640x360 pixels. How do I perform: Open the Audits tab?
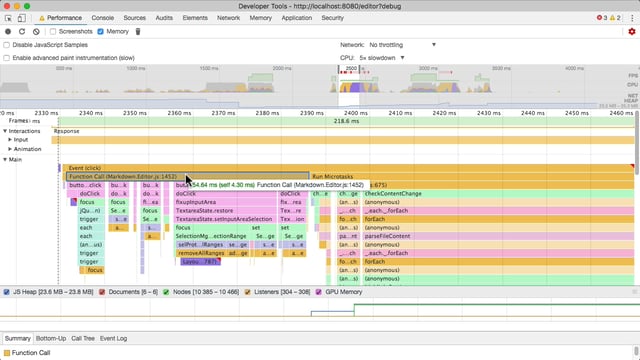(164, 18)
